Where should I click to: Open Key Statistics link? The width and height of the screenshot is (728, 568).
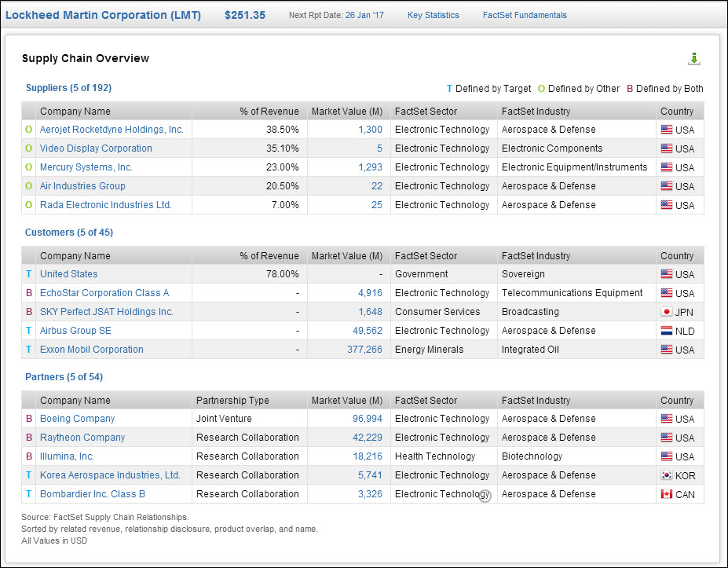(434, 16)
